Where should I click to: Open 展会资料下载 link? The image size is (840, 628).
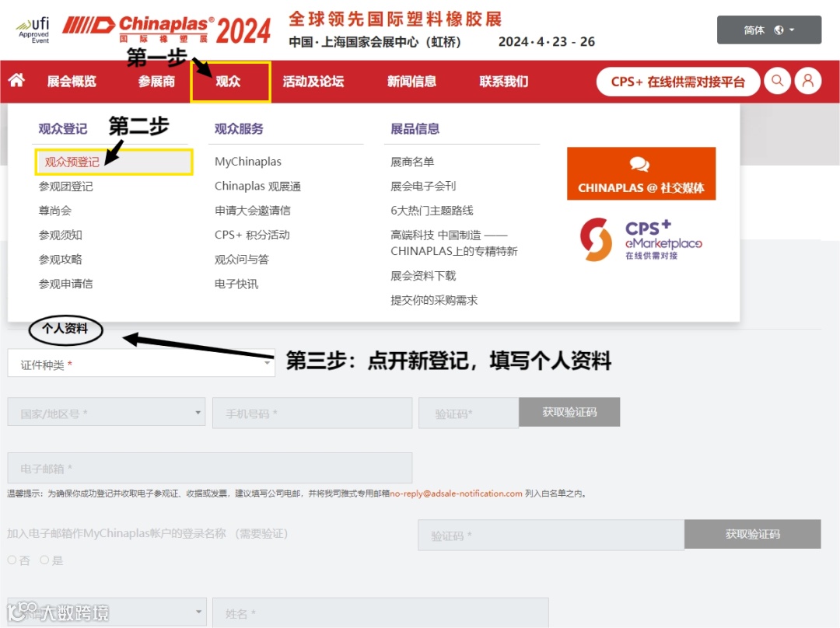pos(422,276)
